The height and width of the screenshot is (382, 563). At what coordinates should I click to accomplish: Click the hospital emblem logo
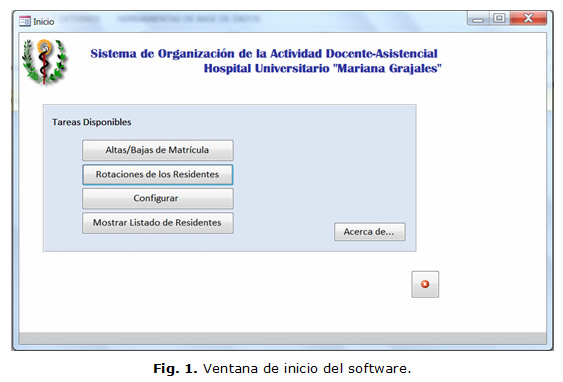click(x=45, y=62)
